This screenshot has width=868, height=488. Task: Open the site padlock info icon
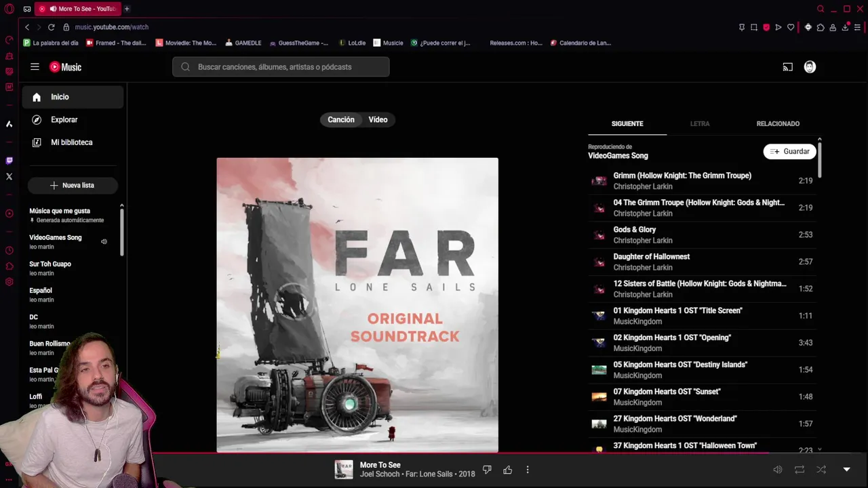tap(66, 27)
